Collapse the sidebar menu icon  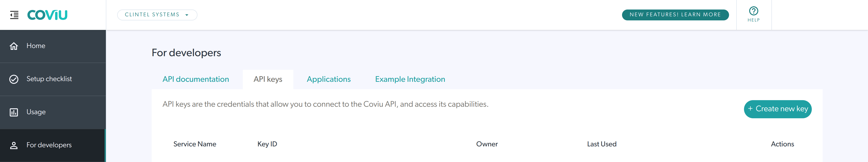click(x=14, y=15)
